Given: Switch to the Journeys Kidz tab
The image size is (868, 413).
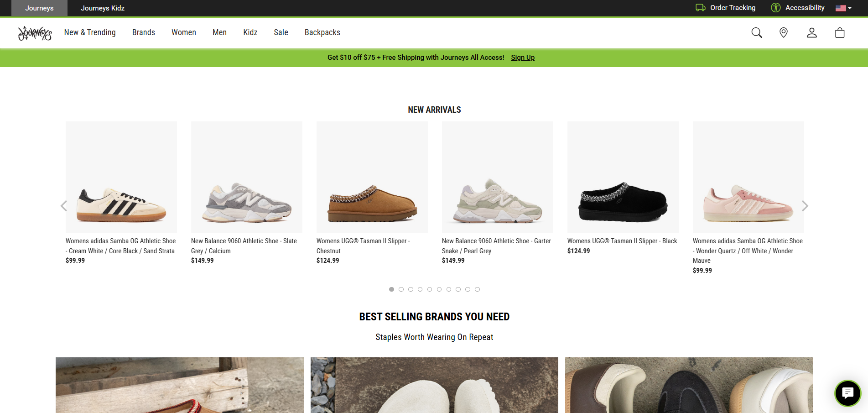Looking at the screenshot, I should click(x=102, y=8).
